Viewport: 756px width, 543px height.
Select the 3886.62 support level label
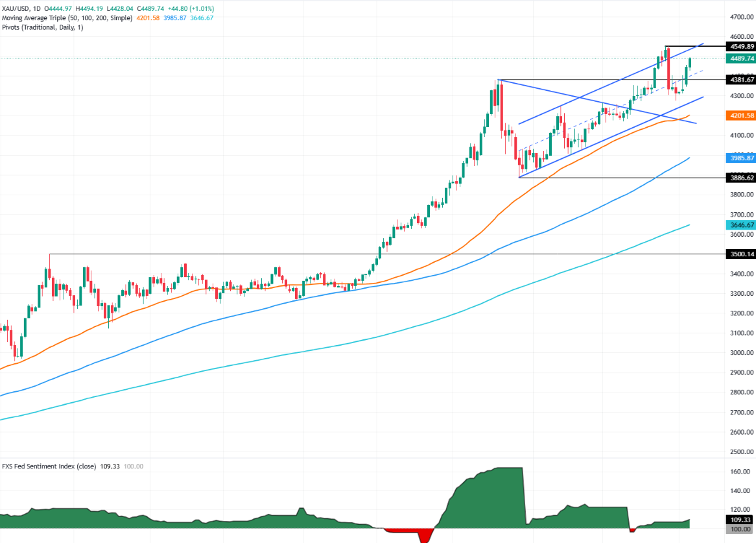(742, 177)
